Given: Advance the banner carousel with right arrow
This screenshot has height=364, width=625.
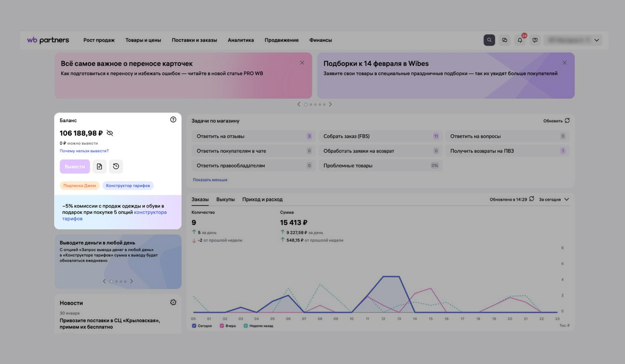Looking at the screenshot, I should 330,104.
